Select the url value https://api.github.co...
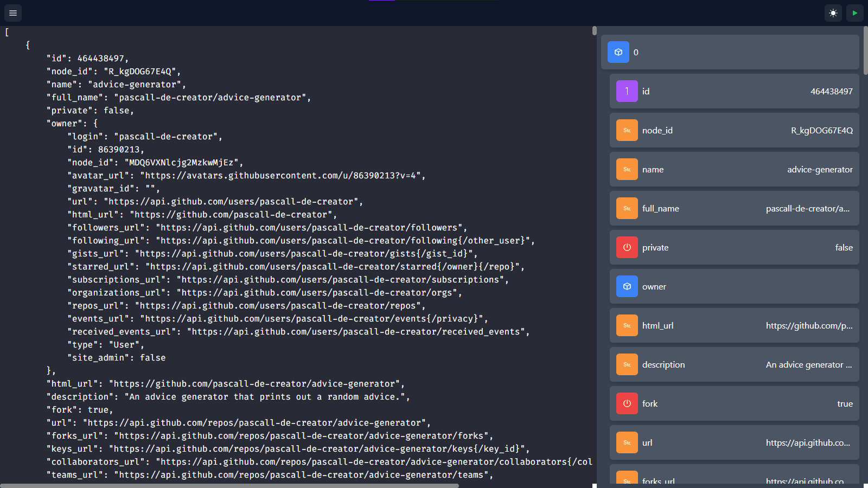 pos(808,442)
